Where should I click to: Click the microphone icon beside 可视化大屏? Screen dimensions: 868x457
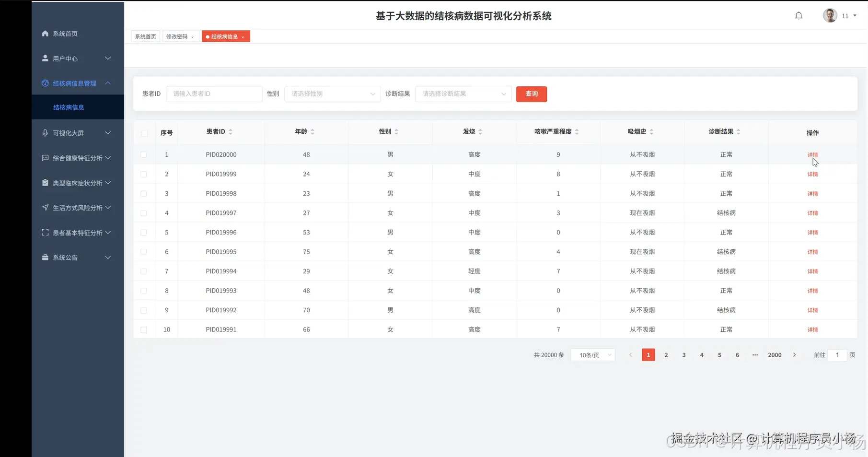coord(45,133)
